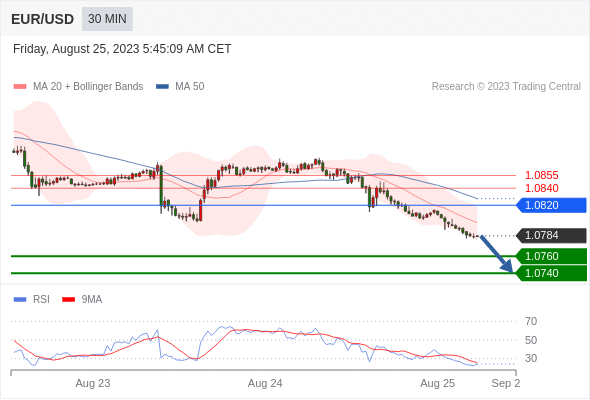
Task: Click the 'Aug 23' date axis label
Action: click(x=93, y=383)
